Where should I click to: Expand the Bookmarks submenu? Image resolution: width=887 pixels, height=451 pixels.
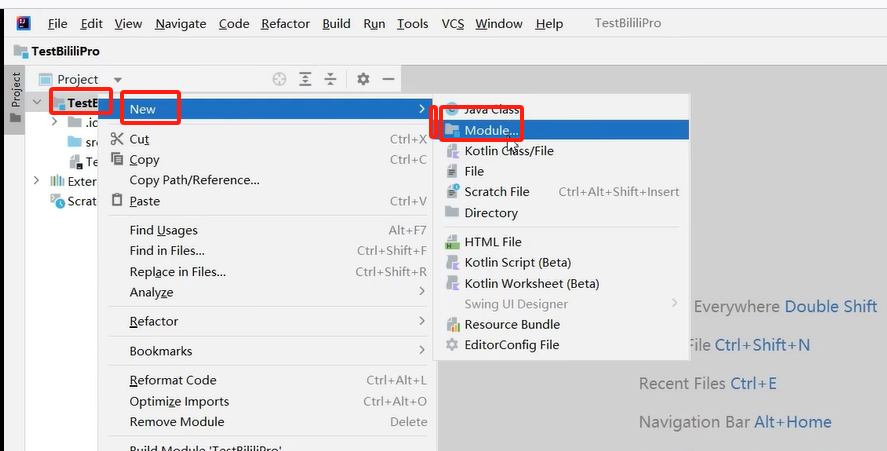coord(268,351)
